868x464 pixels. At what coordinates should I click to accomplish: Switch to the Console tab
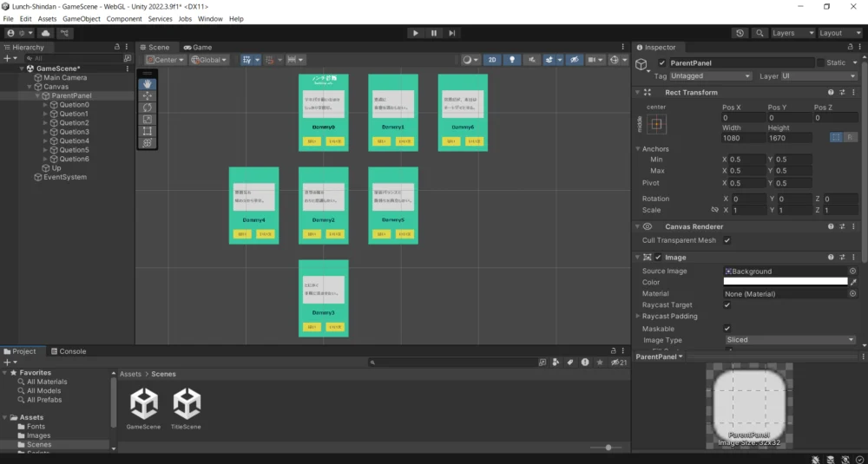point(69,352)
